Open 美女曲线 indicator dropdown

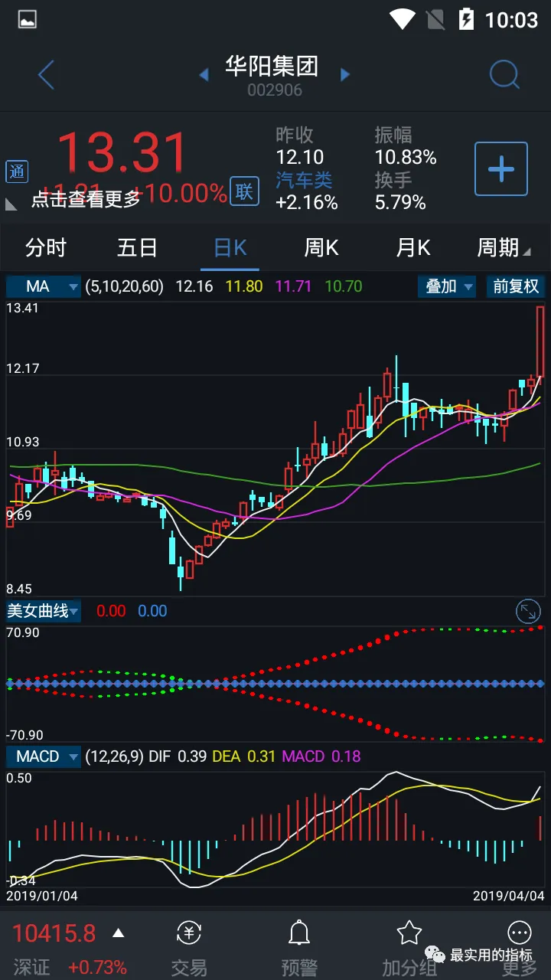pos(44,611)
